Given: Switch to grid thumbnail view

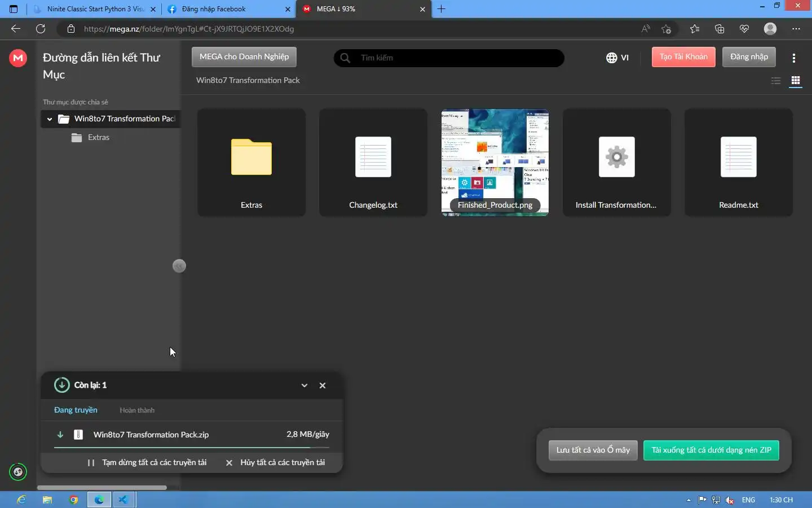Looking at the screenshot, I should (x=796, y=81).
